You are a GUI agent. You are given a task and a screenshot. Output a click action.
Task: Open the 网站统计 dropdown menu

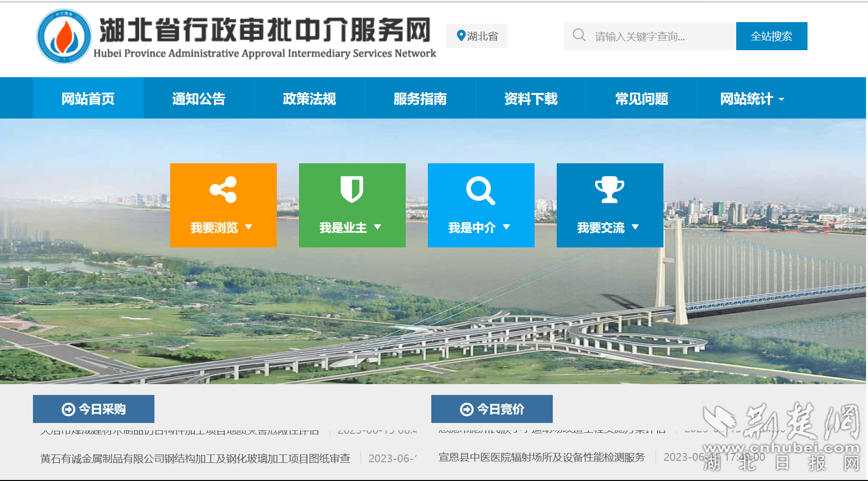[751, 99]
